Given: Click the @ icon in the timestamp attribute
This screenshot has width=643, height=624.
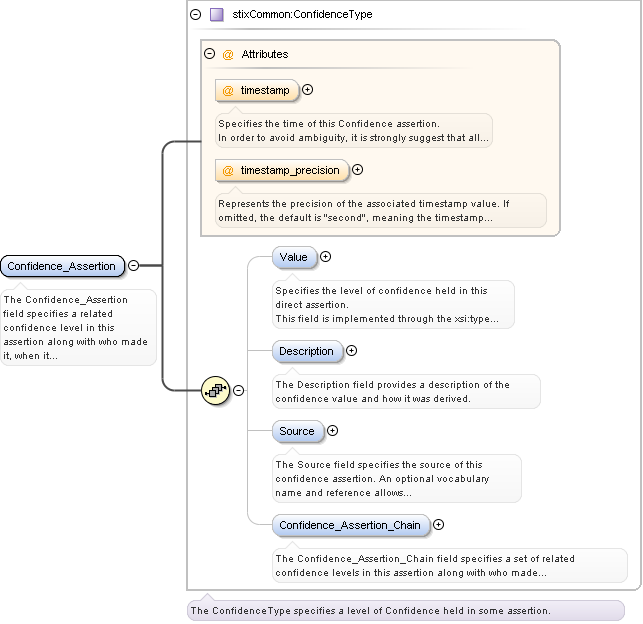Looking at the screenshot, I should [228, 90].
